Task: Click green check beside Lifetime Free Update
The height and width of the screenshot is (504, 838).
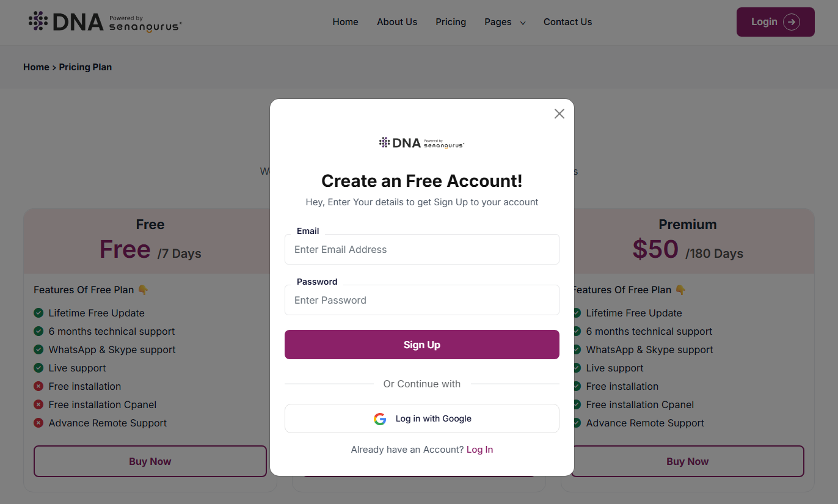Action: click(38, 313)
